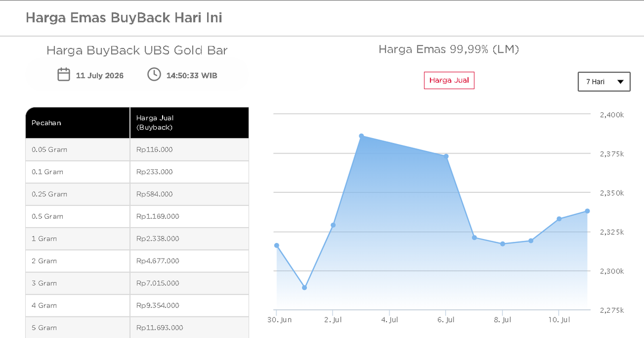
Task: Click the Pecahan column header
Action: coord(78,123)
